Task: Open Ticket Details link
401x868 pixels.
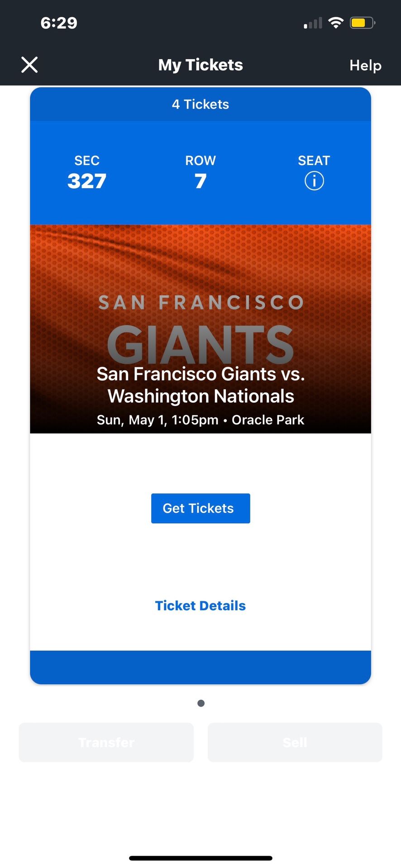Action: [200, 606]
